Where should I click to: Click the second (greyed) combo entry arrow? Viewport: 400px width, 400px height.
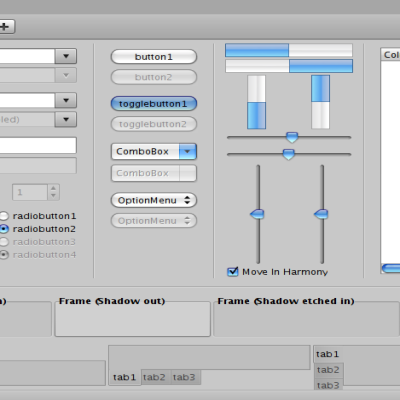[x=66, y=75]
